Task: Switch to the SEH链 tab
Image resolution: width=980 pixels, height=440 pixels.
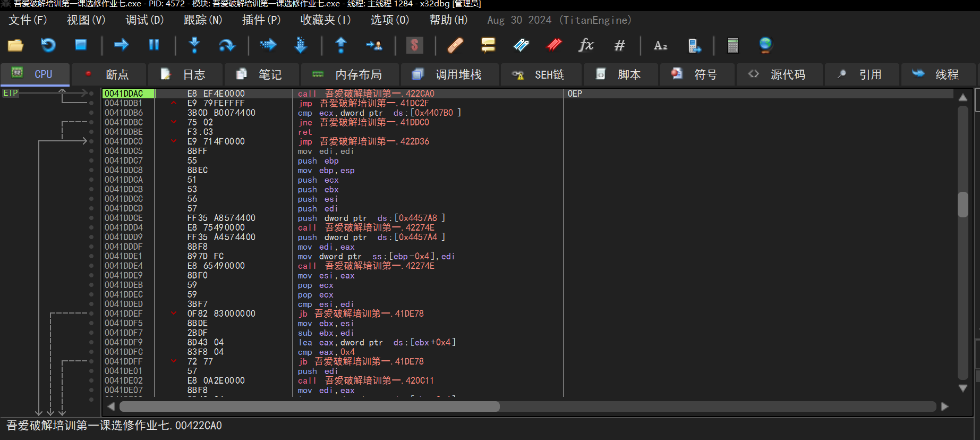Action: tap(541, 74)
